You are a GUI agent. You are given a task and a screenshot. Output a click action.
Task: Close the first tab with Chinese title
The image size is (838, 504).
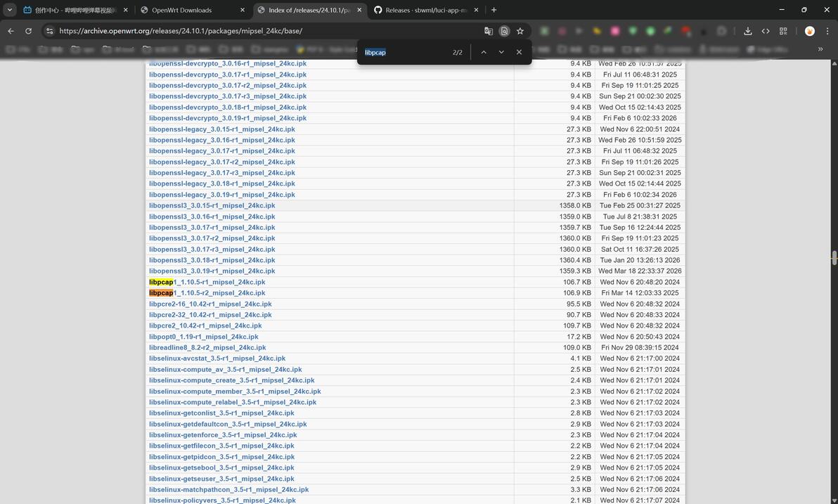click(126, 10)
